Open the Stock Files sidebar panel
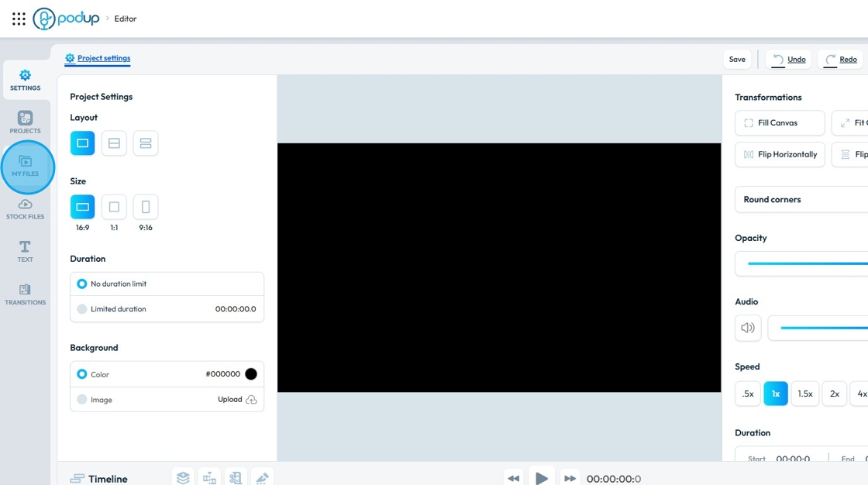 click(x=25, y=209)
